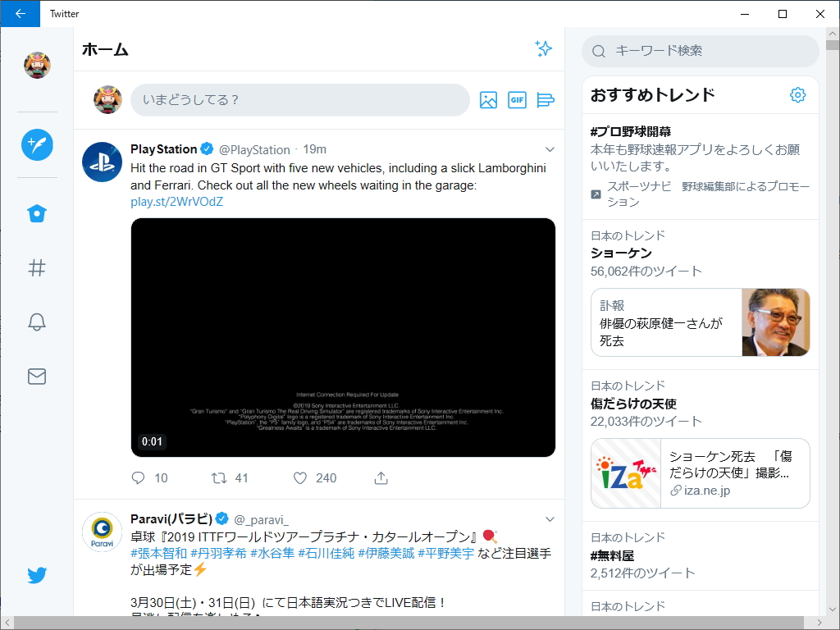Like the PlayStation tweet
Image resolution: width=840 pixels, height=630 pixels.
click(299, 477)
